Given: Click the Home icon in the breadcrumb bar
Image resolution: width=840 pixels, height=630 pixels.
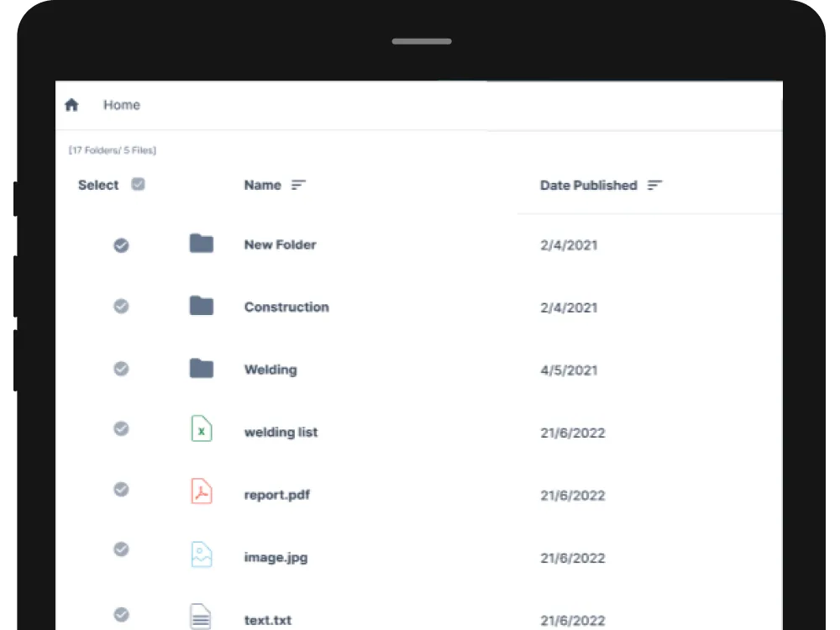Looking at the screenshot, I should [x=72, y=105].
